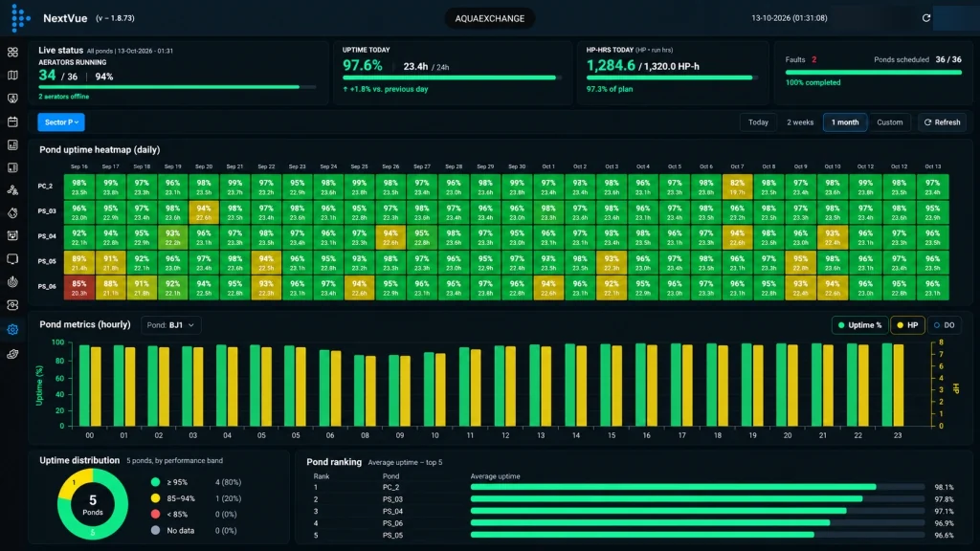Click the AQUAEXCHANGE header pill
This screenshot has height=551, width=980.
tap(489, 18)
